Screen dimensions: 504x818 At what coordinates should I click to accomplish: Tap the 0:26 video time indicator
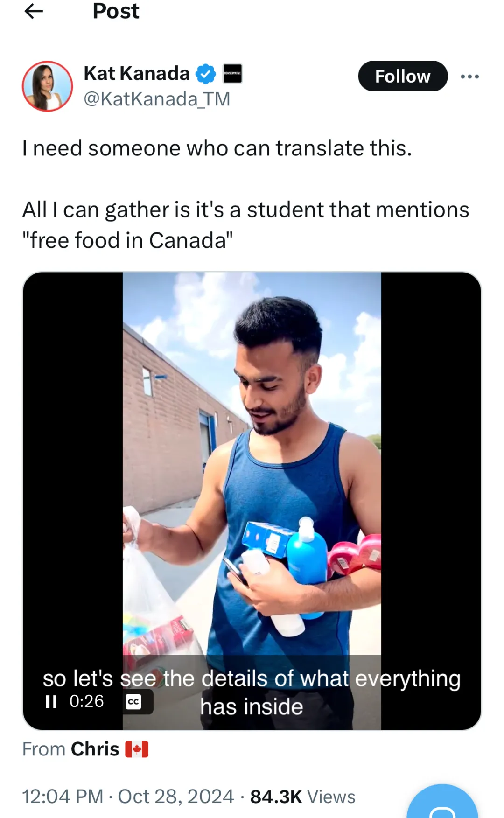click(86, 701)
